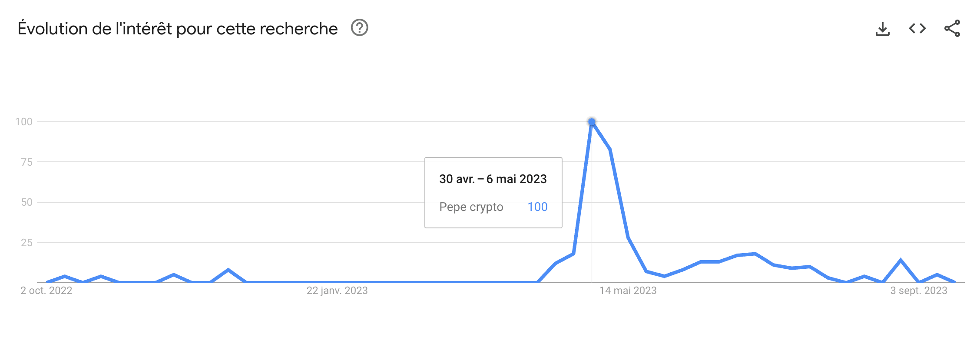Image resolution: width=980 pixels, height=351 pixels.
Task: Click the chart title 'Évolution de l'intérêt pour cette recherche'
Action: coord(178,29)
